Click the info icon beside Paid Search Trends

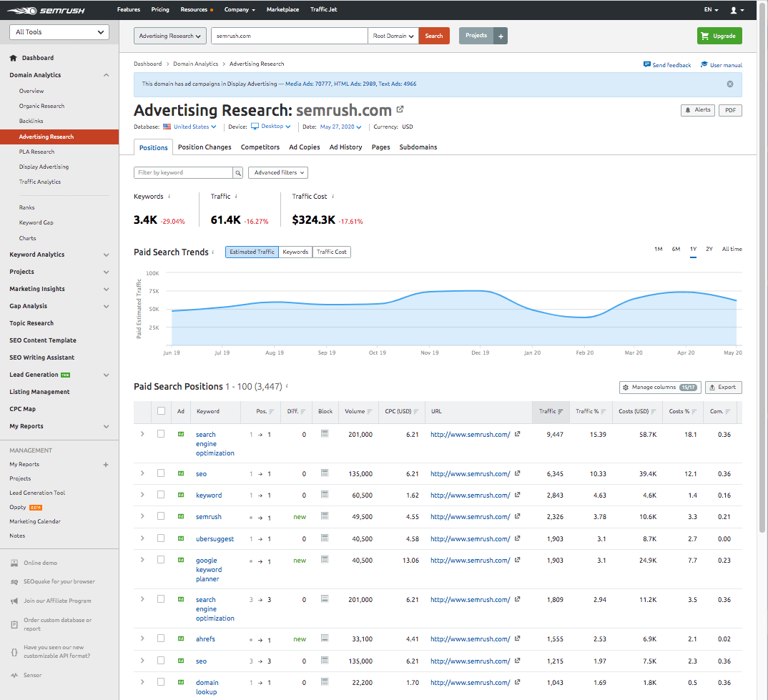(213, 252)
